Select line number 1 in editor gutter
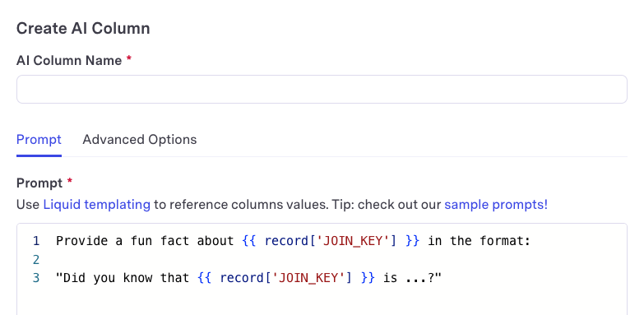 pos(36,241)
